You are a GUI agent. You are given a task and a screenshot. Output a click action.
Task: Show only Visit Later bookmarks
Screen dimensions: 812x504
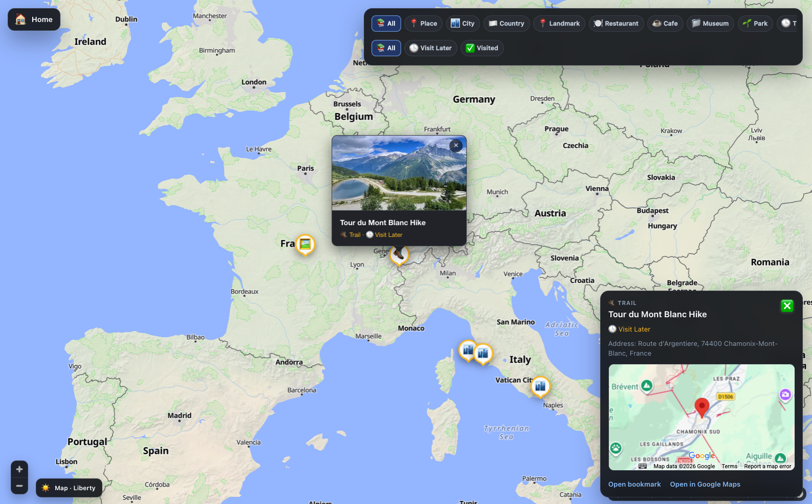click(431, 48)
